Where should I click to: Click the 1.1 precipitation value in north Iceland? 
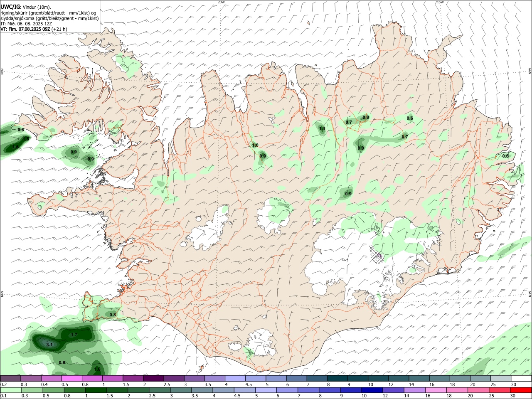click(x=322, y=129)
